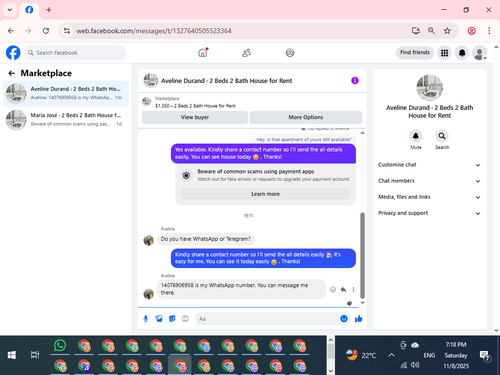Expand the Privacy and support section
Screen dimensions: 500x375
[x=430, y=213]
